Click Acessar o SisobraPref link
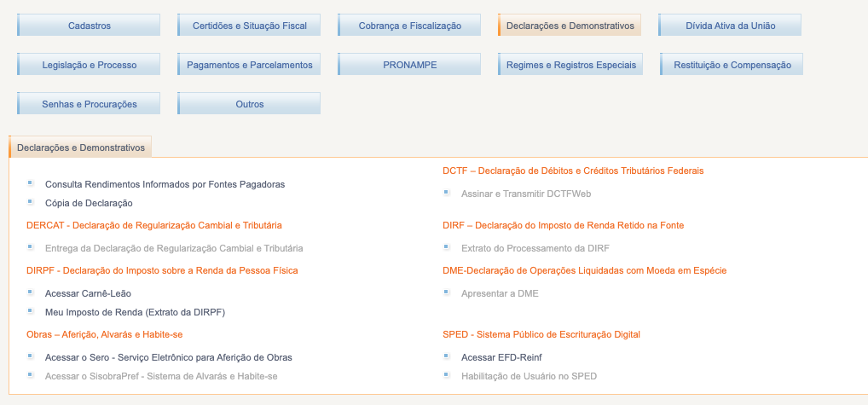Screen dimensions: 868x405 (x=161, y=376)
